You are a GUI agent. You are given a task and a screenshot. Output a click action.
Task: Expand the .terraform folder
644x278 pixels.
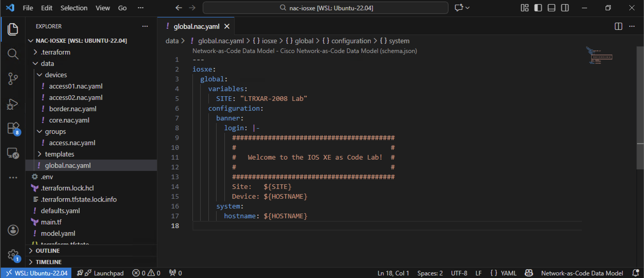[35, 52]
